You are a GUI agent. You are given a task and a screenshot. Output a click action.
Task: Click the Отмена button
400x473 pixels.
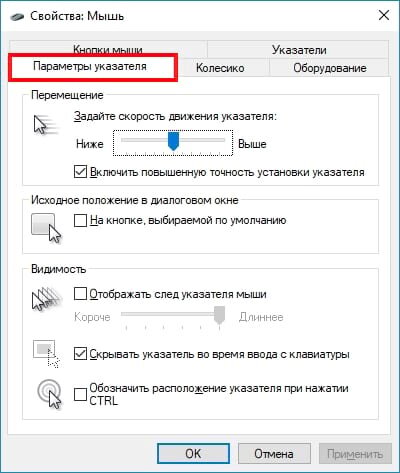click(274, 453)
